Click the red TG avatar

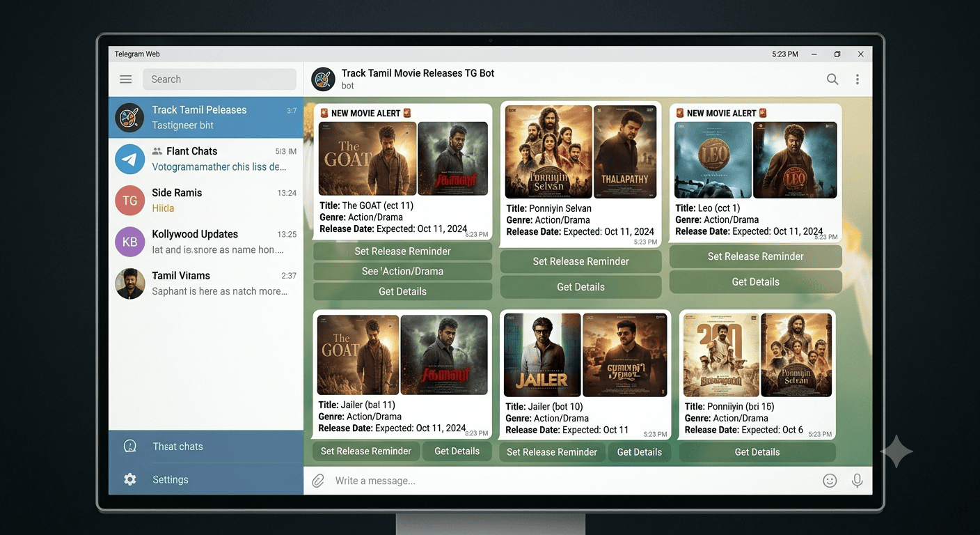coord(130,201)
